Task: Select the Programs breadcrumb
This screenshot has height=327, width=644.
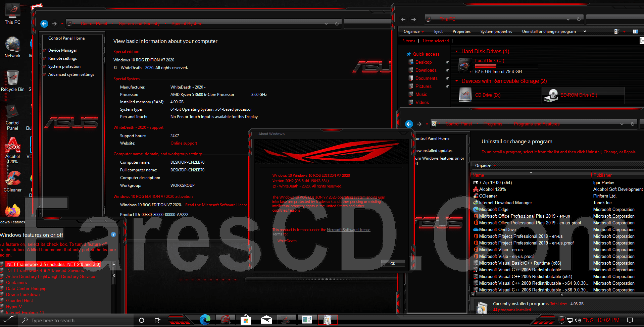Action: coord(493,124)
